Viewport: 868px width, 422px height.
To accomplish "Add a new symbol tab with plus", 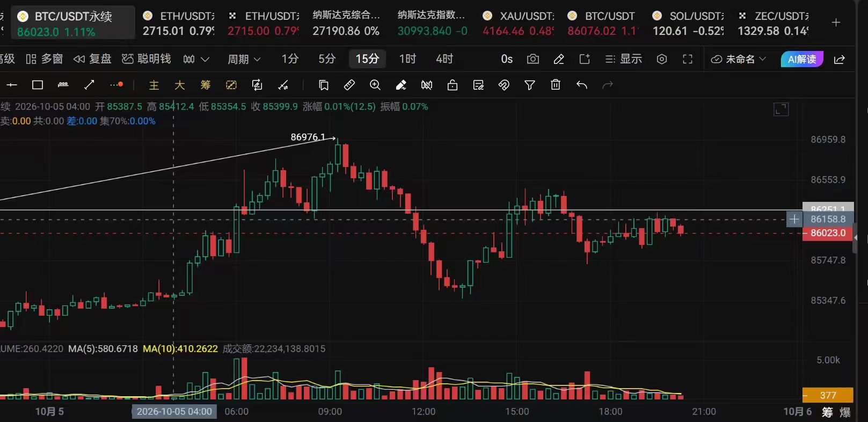I will pos(836,23).
